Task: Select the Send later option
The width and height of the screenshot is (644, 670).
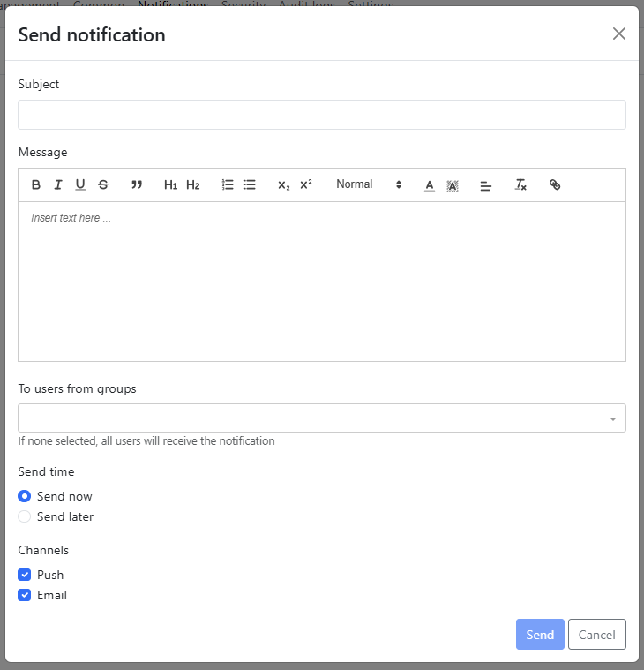Action: pyautogui.click(x=25, y=516)
